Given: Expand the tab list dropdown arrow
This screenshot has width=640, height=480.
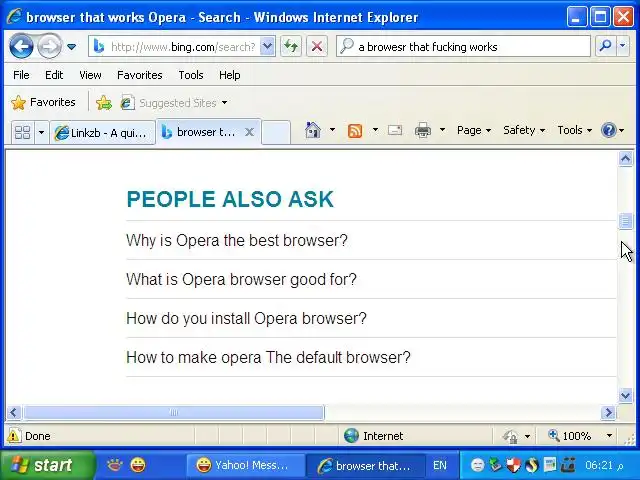Looking at the screenshot, I should pyautogui.click(x=41, y=132).
